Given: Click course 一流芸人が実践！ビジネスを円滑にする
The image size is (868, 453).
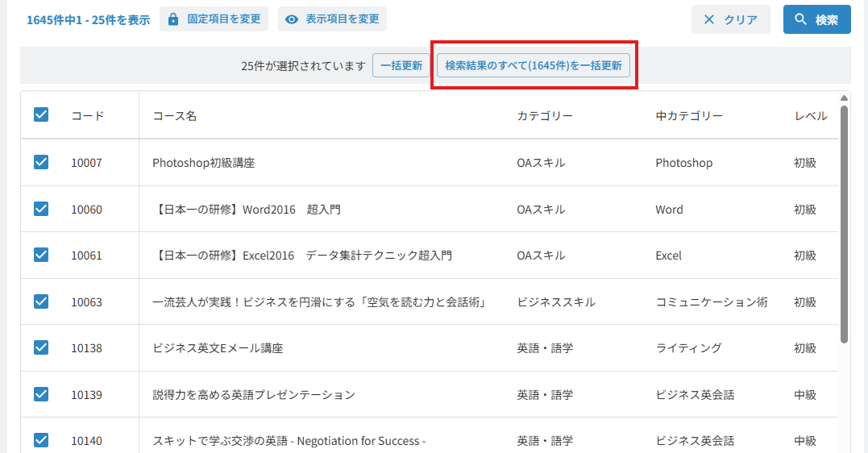Looking at the screenshot, I should (x=319, y=301).
